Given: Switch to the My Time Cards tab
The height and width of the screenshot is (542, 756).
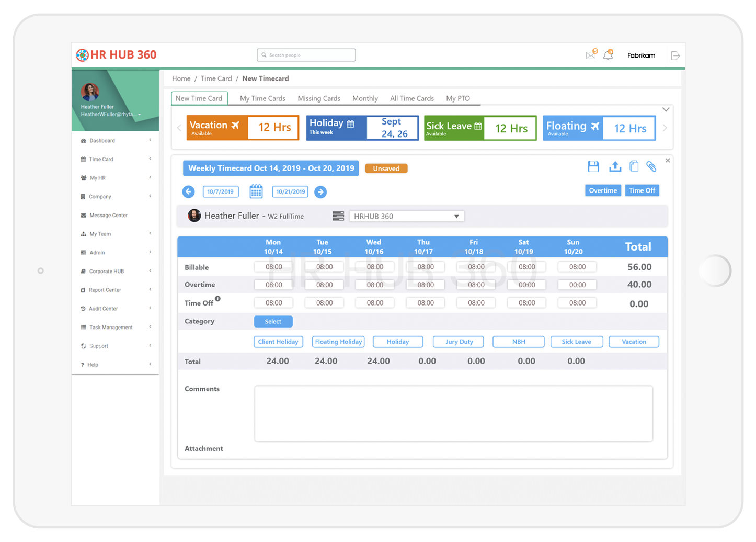Looking at the screenshot, I should pos(262,98).
